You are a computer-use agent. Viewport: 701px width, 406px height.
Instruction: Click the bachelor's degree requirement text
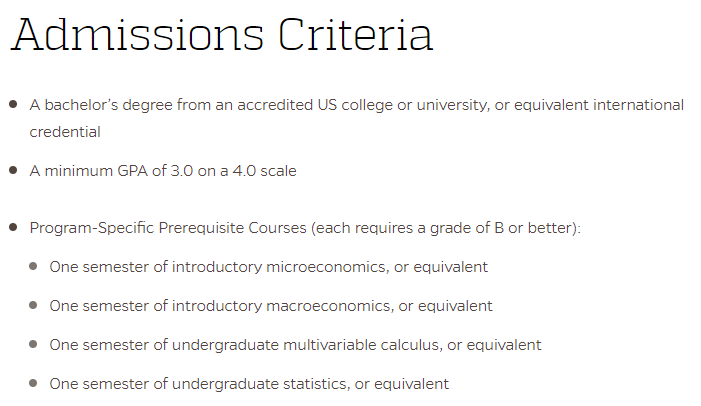click(x=357, y=118)
